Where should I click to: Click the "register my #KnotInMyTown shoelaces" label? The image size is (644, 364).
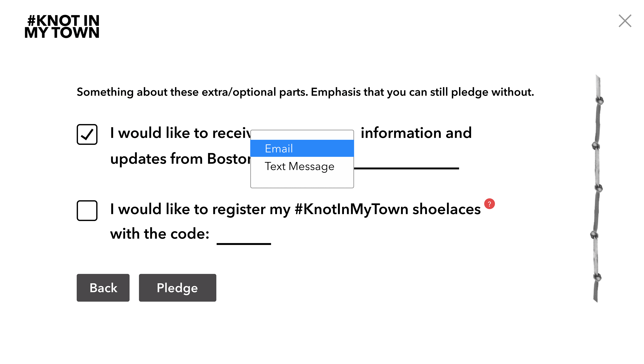[x=346, y=209]
